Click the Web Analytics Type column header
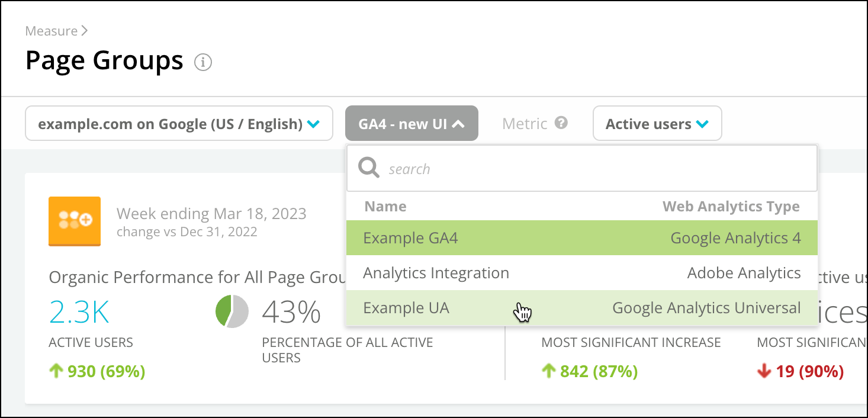The height and width of the screenshot is (418, 868). pyautogui.click(x=731, y=207)
